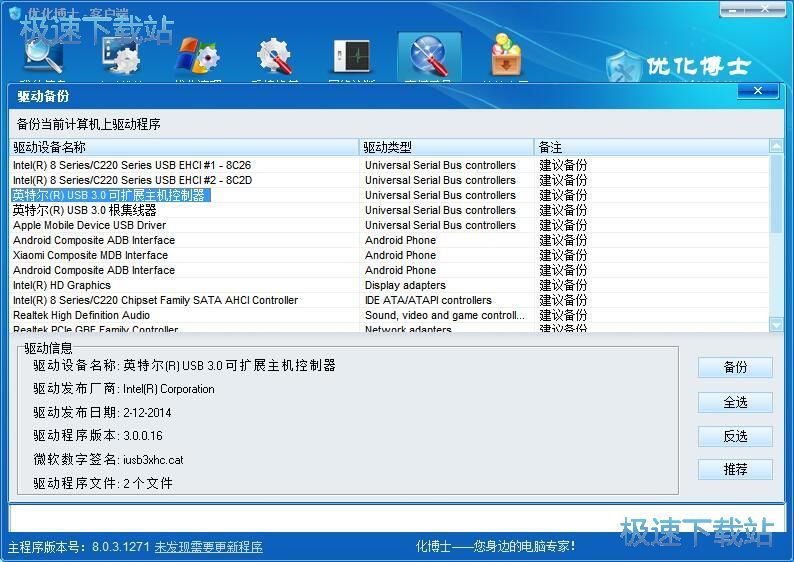Open the 未发现需要更新程序 link
Image resolution: width=794 pixels, height=562 pixels.
pos(209,547)
